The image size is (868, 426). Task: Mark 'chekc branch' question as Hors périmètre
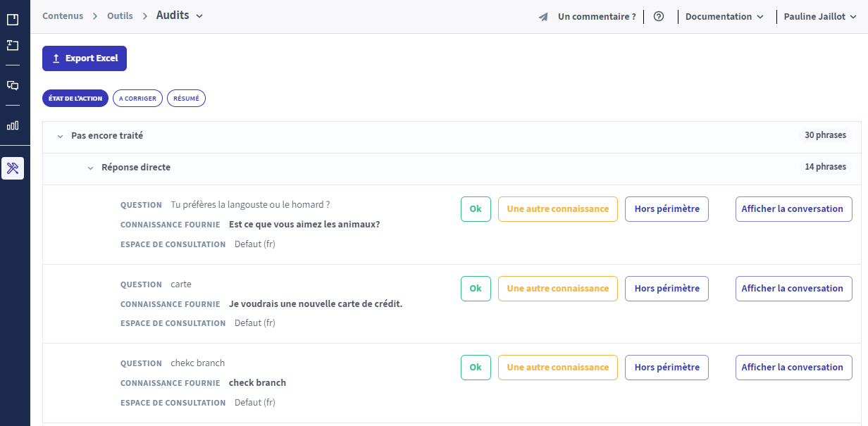tap(666, 368)
